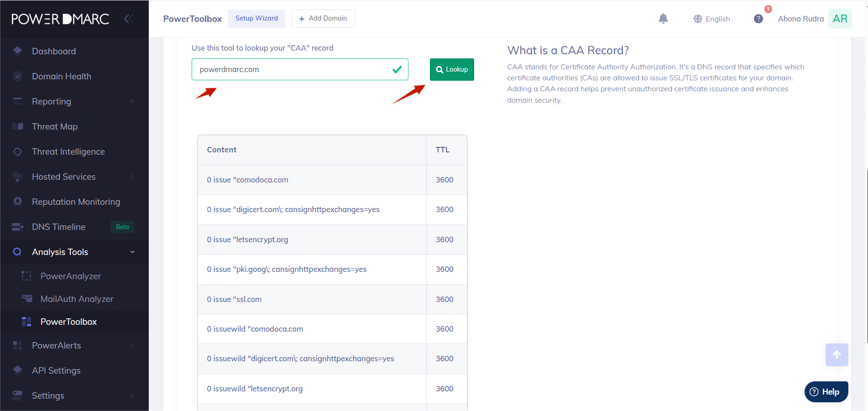
Task: Click the domain name input field
Action: (292, 69)
